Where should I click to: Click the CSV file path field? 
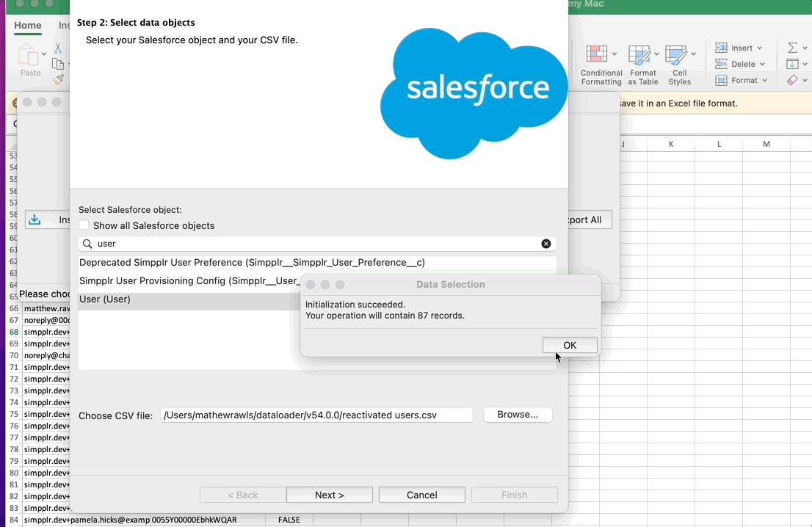316,415
